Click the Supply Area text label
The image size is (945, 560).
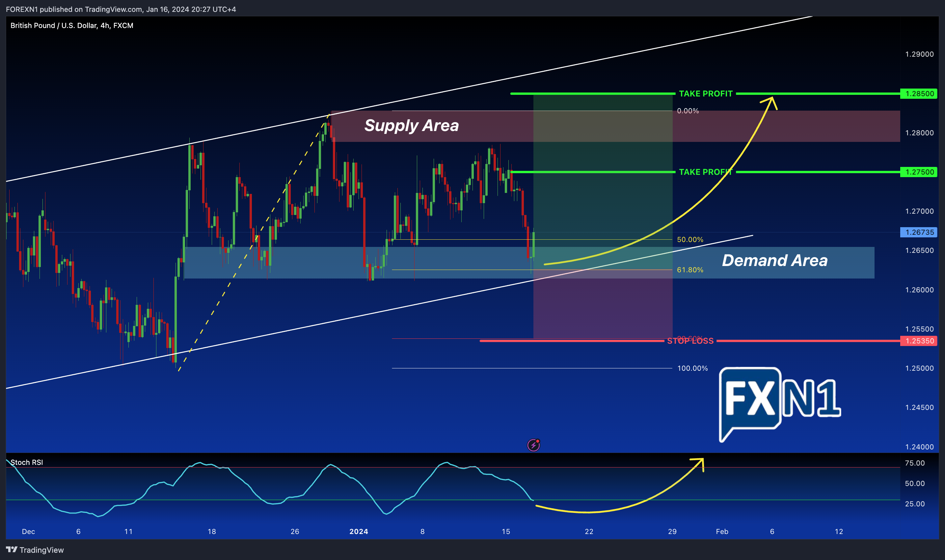(x=411, y=125)
